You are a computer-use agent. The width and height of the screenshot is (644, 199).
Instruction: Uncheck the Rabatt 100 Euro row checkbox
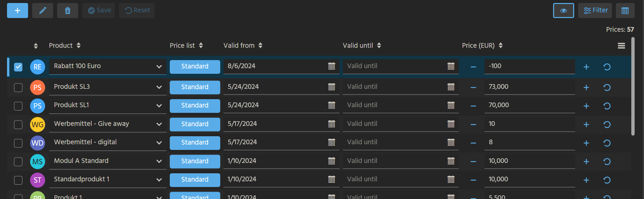(x=18, y=67)
